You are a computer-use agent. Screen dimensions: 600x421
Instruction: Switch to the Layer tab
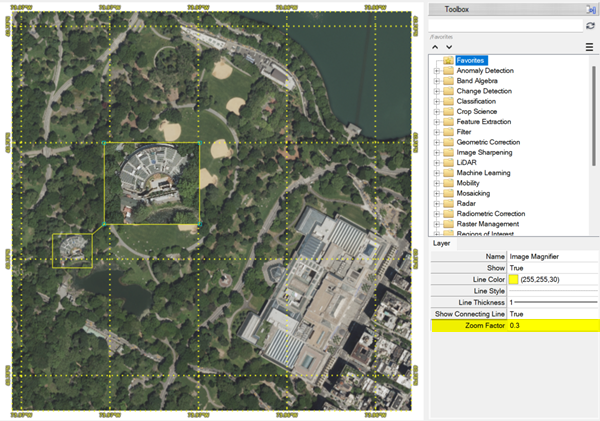[441, 243]
